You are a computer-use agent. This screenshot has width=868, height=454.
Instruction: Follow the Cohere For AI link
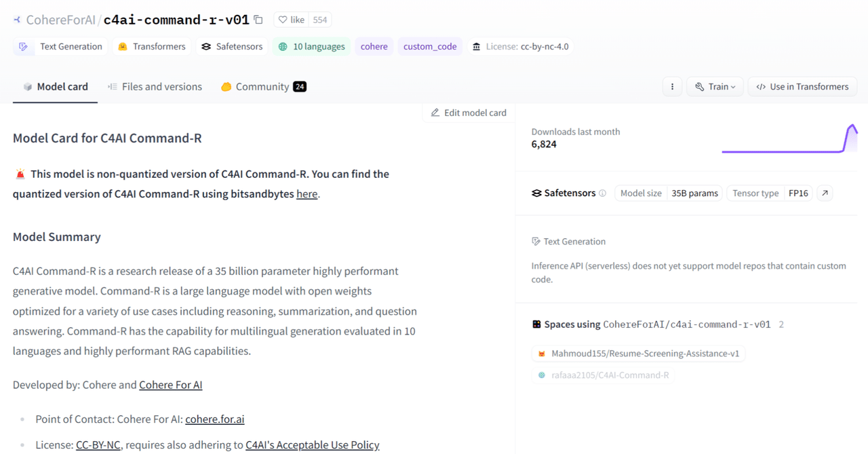170,385
